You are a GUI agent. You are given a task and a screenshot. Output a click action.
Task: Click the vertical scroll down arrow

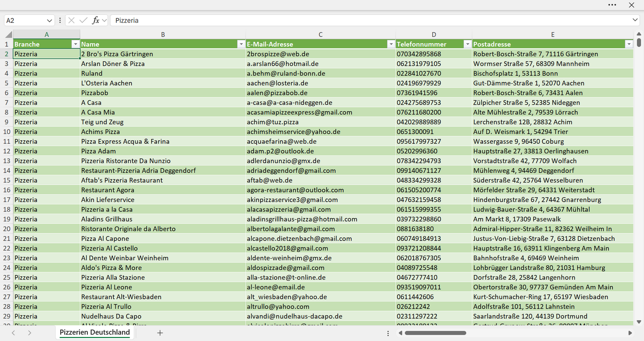(639, 321)
